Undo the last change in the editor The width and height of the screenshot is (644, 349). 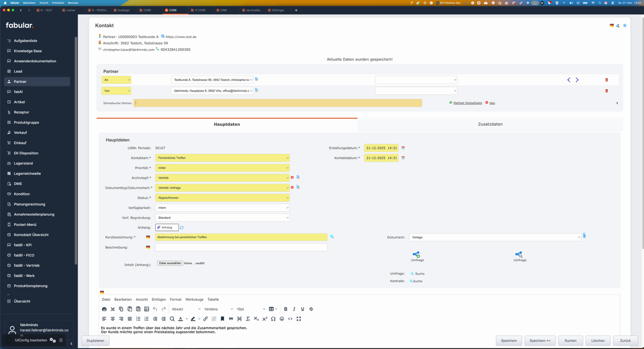pyautogui.click(x=155, y=309)
